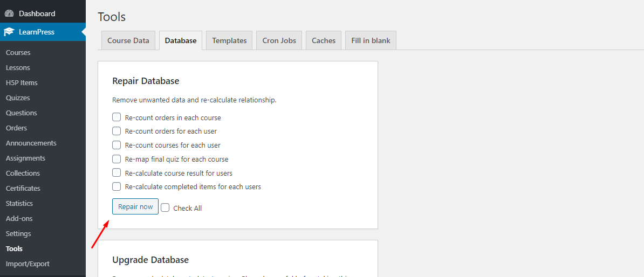Click the Dashboard gauge icon
The image size is (644, 277).
coord(9,13)
